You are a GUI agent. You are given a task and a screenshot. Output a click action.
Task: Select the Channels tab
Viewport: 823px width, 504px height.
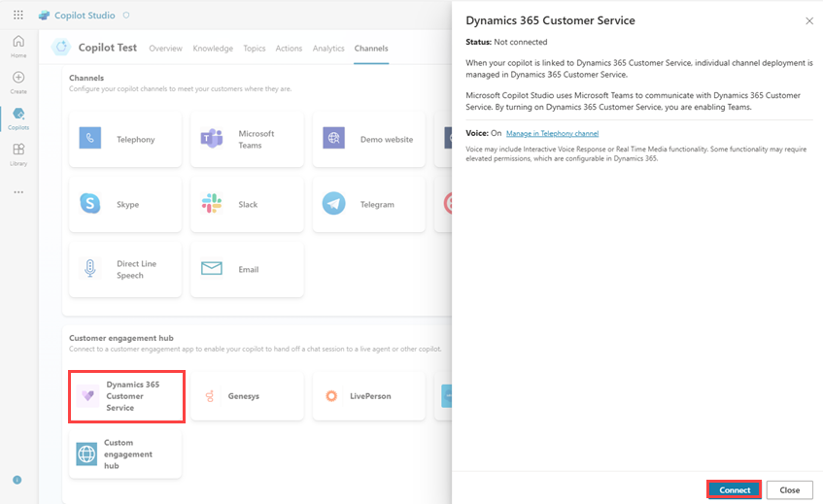point(371,49)
